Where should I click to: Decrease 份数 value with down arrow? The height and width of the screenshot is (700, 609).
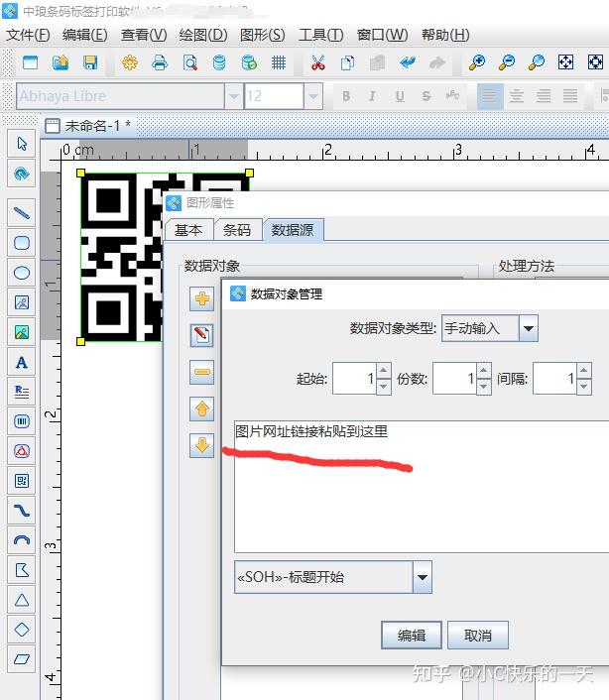point(484,387)
